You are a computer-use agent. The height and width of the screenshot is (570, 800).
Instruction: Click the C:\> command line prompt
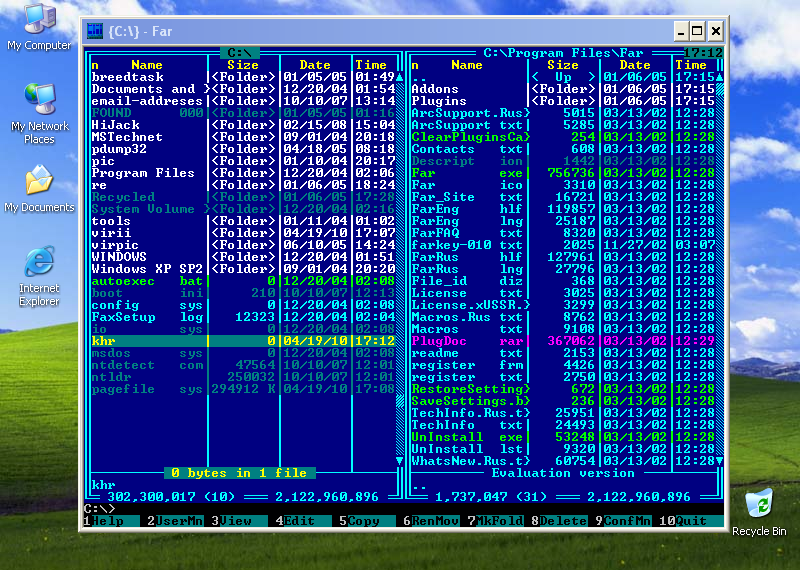click(99, 509)
